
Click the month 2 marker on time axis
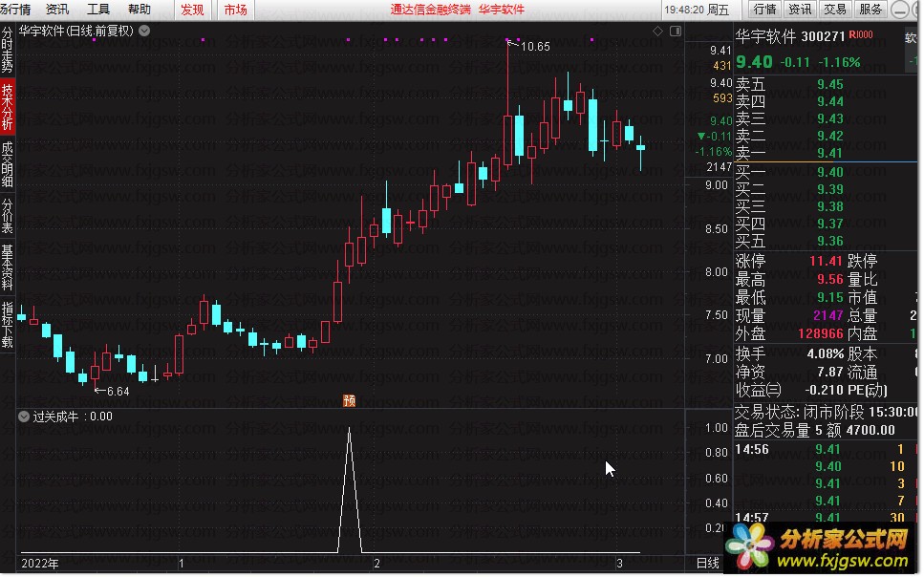coord(376,564)
